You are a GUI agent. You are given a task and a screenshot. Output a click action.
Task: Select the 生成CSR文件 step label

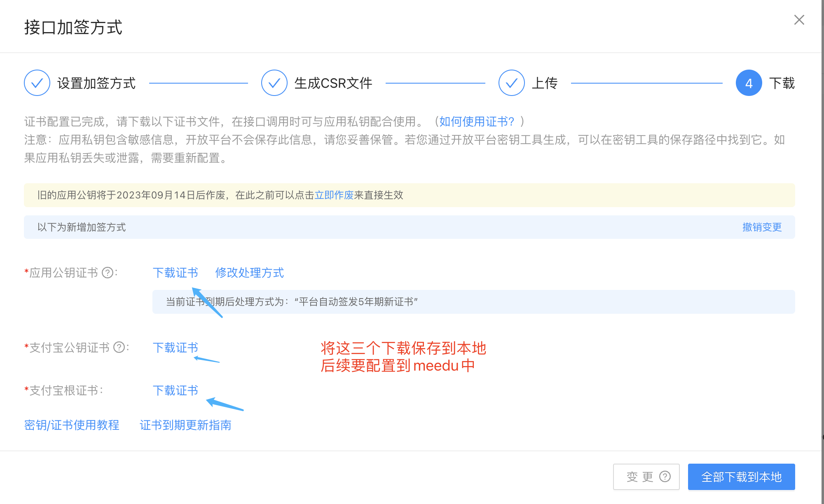[333, 83]
